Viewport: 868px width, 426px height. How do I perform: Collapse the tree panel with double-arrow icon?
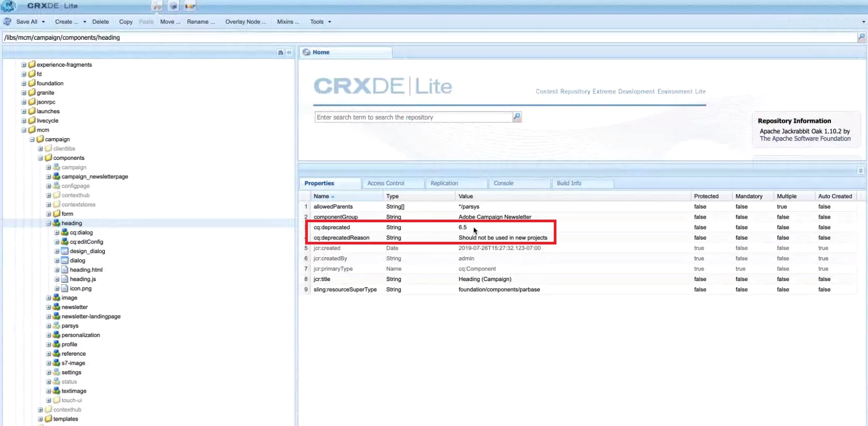(289, 52)
